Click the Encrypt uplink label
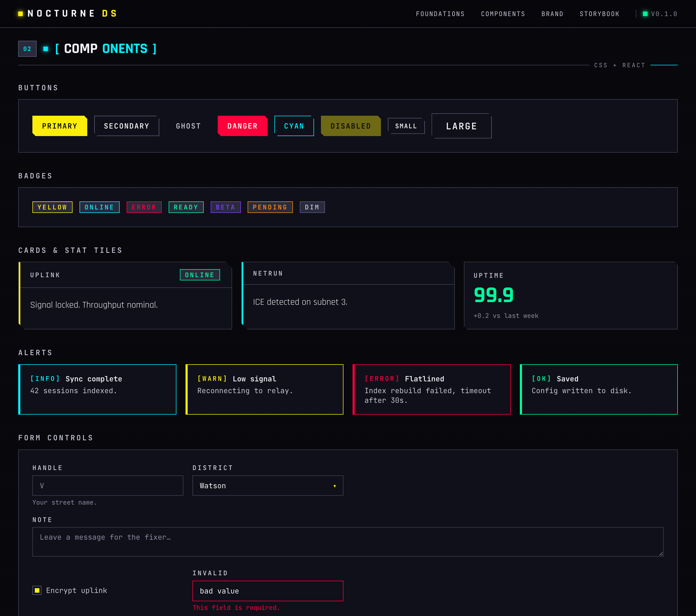Image resolution: width=696 pixels, height=616 pixels. (x=77, y=591)
